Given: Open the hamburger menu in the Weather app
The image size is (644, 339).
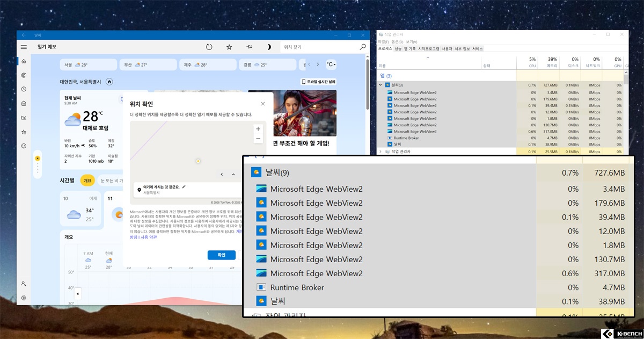Looking at the screenshot, I should [x=24, y=47].
